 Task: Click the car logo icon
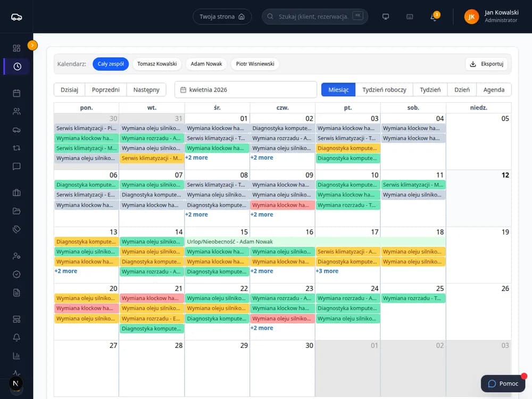point(16,17)
